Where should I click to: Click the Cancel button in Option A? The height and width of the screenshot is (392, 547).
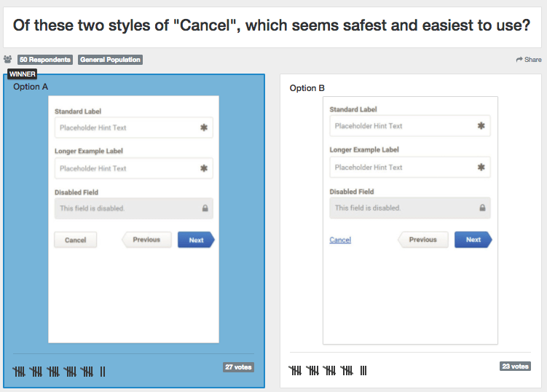click(x=75, y=240)
